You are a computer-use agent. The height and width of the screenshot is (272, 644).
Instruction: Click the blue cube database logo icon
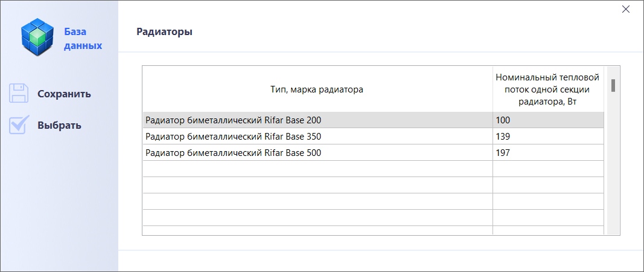click(x=38, y=37)
